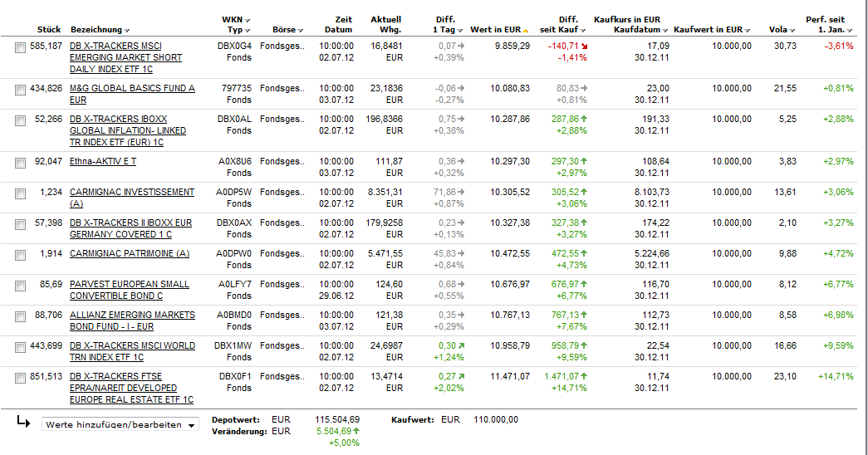The image size is (868, 455).
Task: Click Stück value 851,513
Action: [46, 376]
